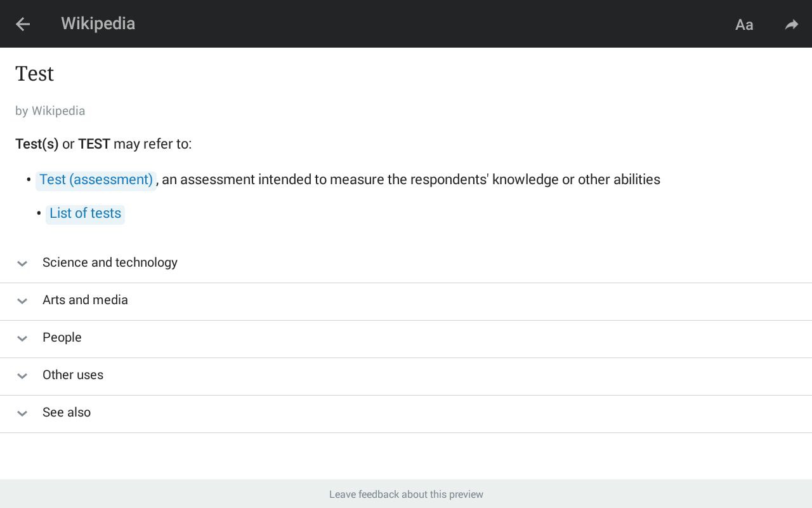
Task: Go back using the arrow icon
Action: (23, 24)
